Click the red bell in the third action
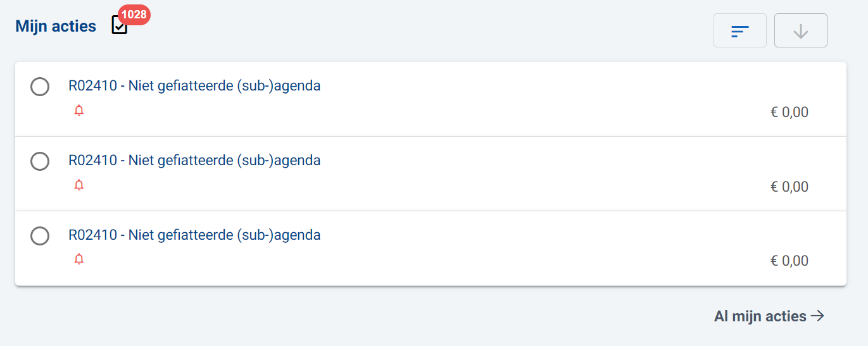 [x=79, y=259]
